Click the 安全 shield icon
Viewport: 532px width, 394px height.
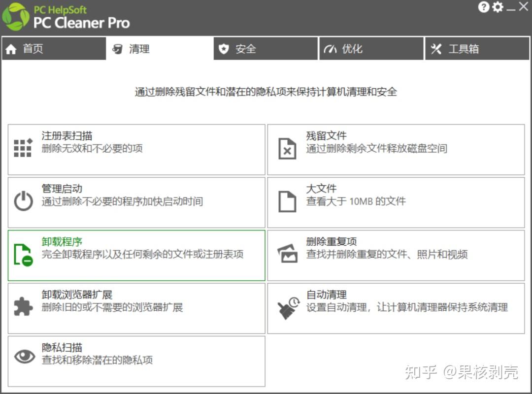pyautogui.click(x=224, y=49)
